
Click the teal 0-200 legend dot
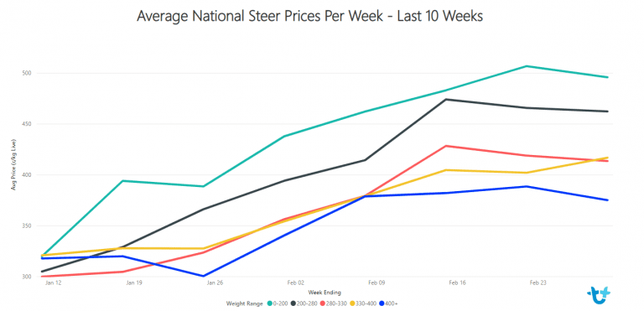click(x=270, y=303)
